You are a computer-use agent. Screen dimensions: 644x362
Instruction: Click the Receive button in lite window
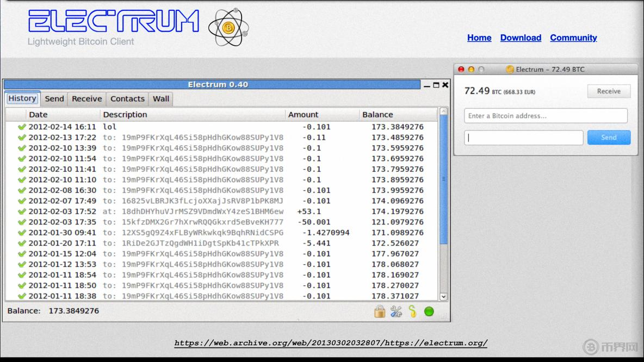coord(609,91)
